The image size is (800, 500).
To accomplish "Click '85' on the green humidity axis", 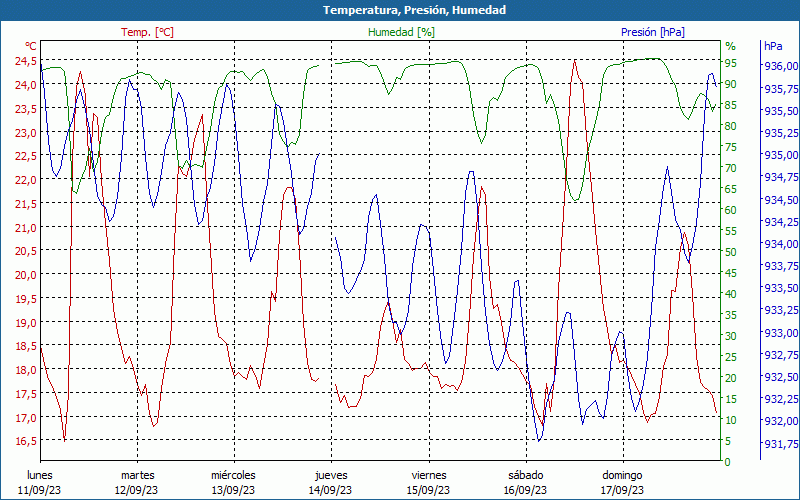I will pos(731,105).
